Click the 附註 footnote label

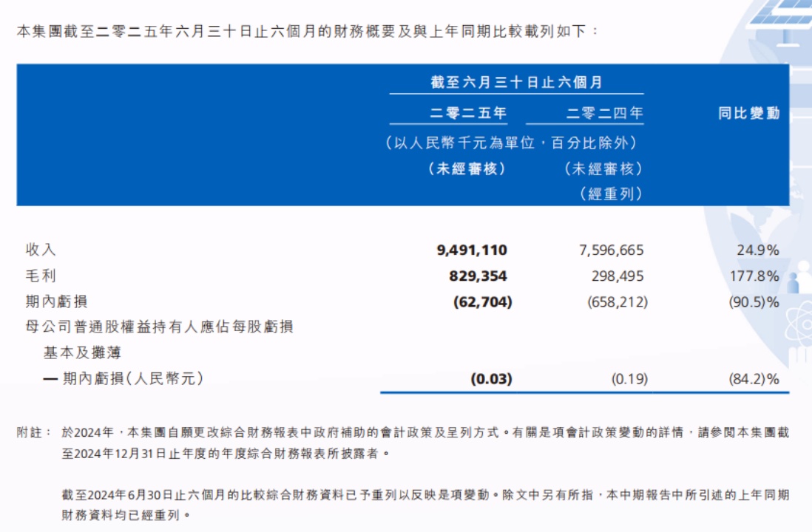tap(34, 433)
